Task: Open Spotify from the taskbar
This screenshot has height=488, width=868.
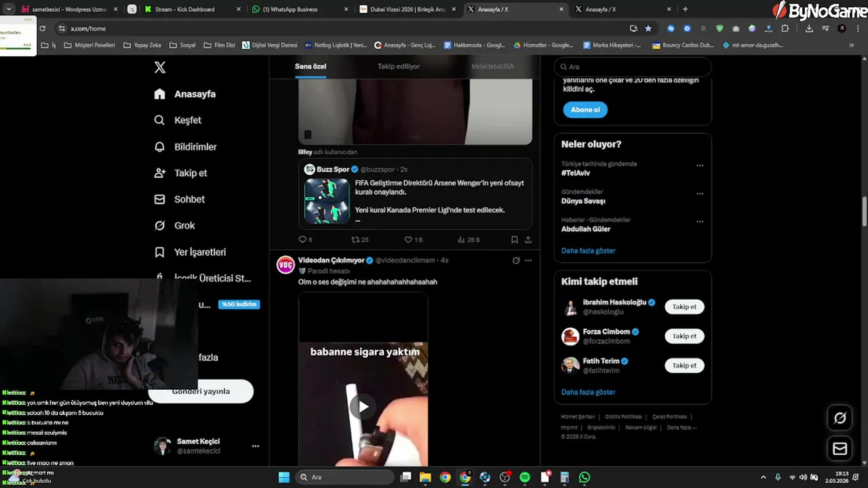Action: pyautogui.click(x=525, y=477)
